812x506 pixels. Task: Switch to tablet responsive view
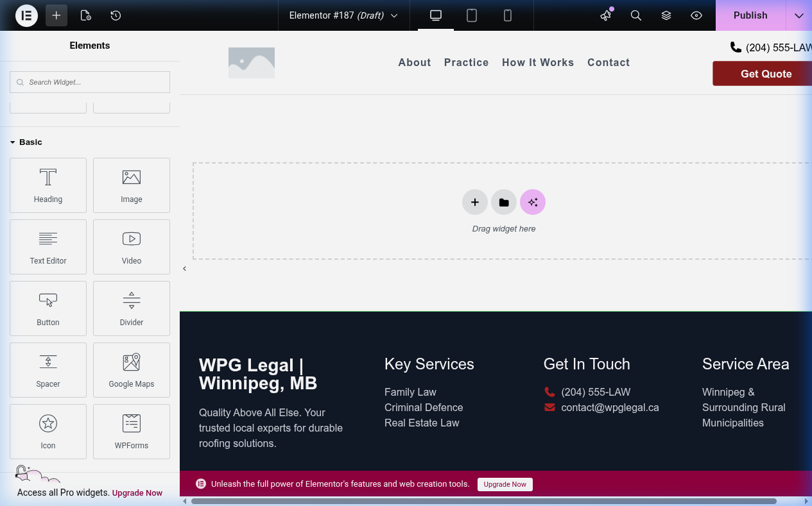tap(472, 15)
